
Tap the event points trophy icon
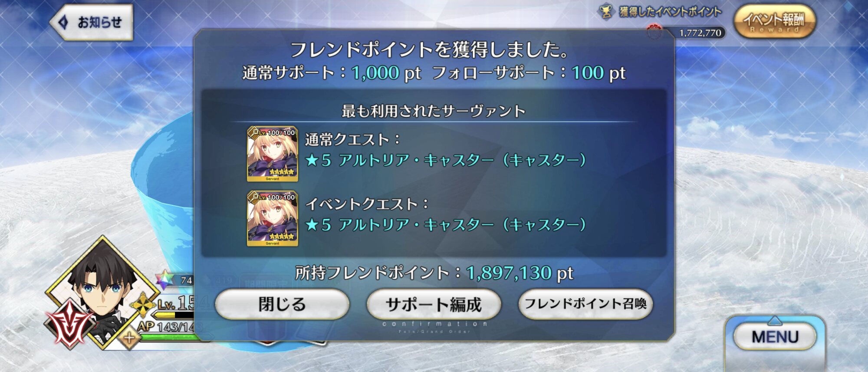[x=606, y=11]
